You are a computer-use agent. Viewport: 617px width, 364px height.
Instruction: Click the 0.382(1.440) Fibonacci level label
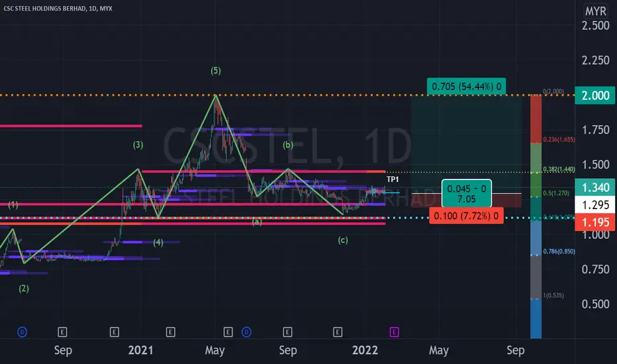coord(559,169)
